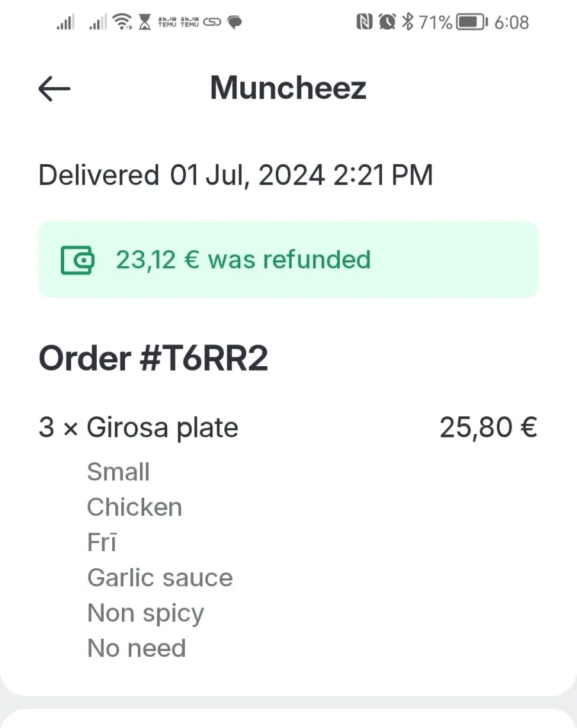577x728 pixels.
Task: Tap the Non spicy option line
Action: (146, 614)
